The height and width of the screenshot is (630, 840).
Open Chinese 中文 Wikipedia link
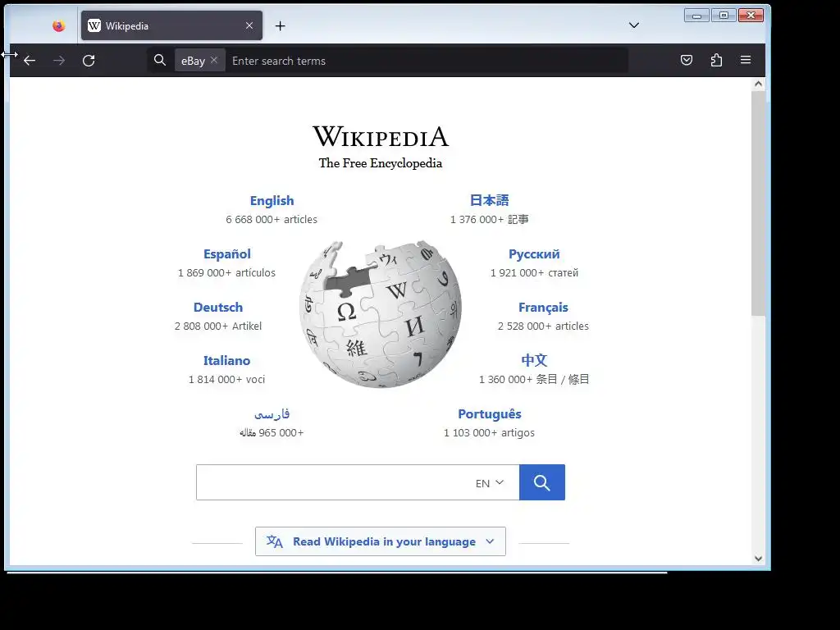pyautogui.click(x=534, y=361)
